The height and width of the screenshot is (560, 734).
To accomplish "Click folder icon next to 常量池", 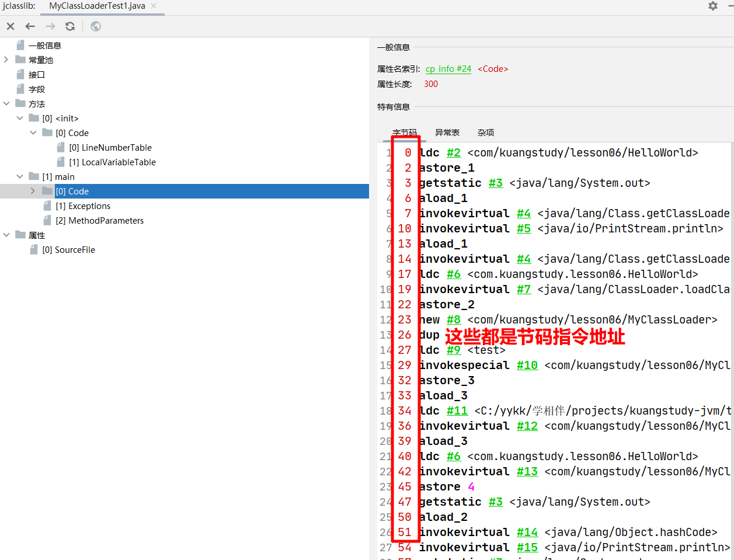I will (20, 60).
